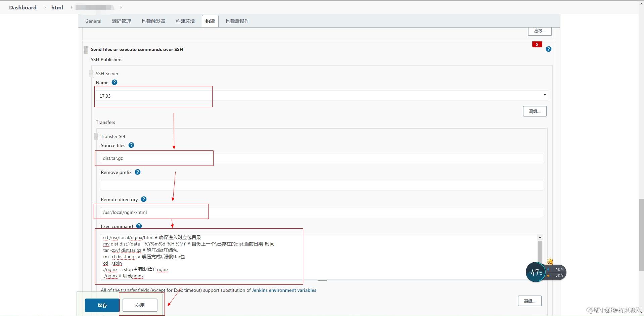Open help for the SSH Server Name field
This screenshot has width=644, height=316.
click(x=114, y=82)
